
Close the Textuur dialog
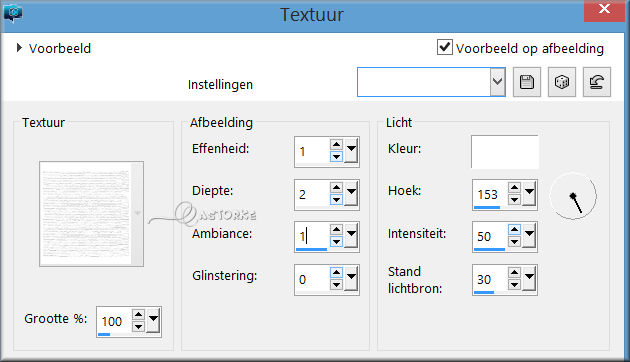point(604,9)
